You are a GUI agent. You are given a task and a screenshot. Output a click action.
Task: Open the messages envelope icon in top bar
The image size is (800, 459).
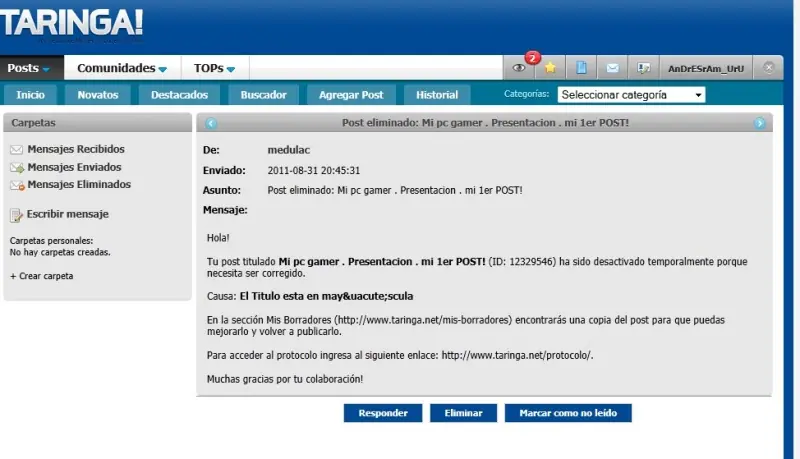(x=612, y=68)
